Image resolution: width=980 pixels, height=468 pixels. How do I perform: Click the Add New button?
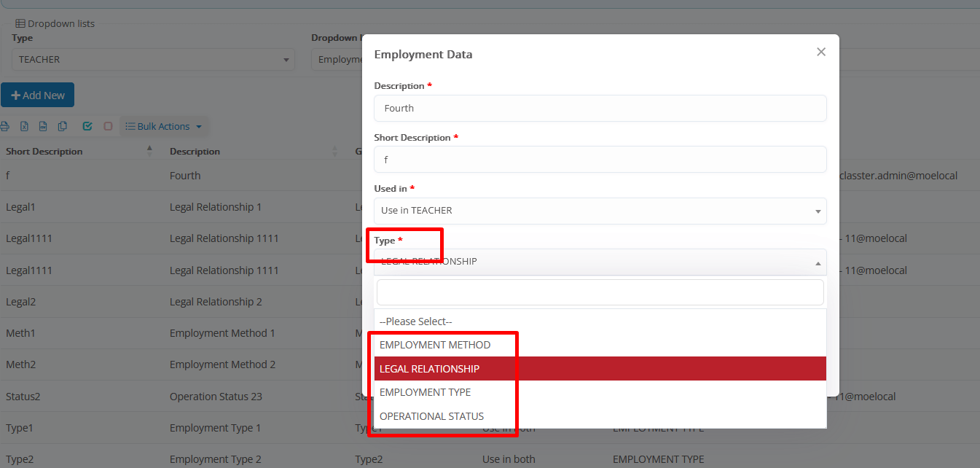tap(38, 95)
